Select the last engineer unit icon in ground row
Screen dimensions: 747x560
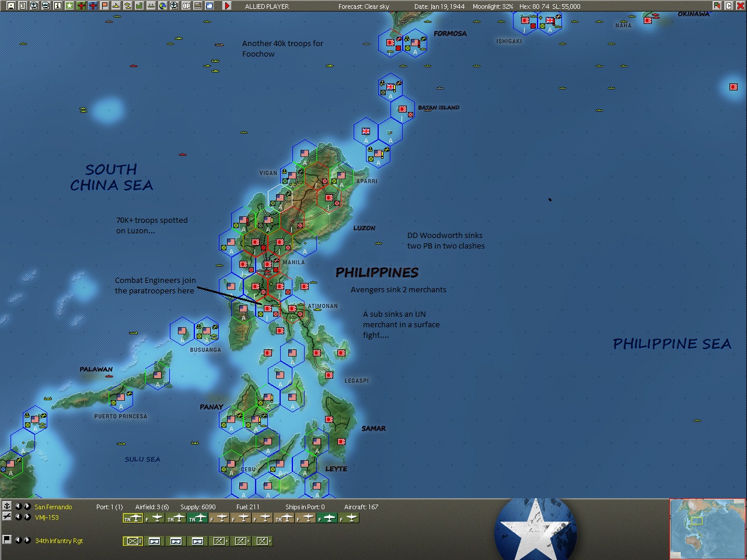pos(263,541)
